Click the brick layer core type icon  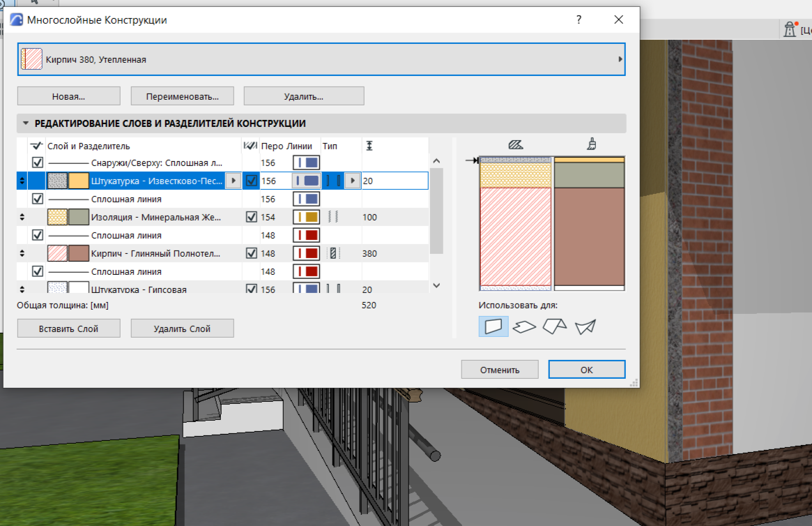pyautogui.click(x=333, y=253)
